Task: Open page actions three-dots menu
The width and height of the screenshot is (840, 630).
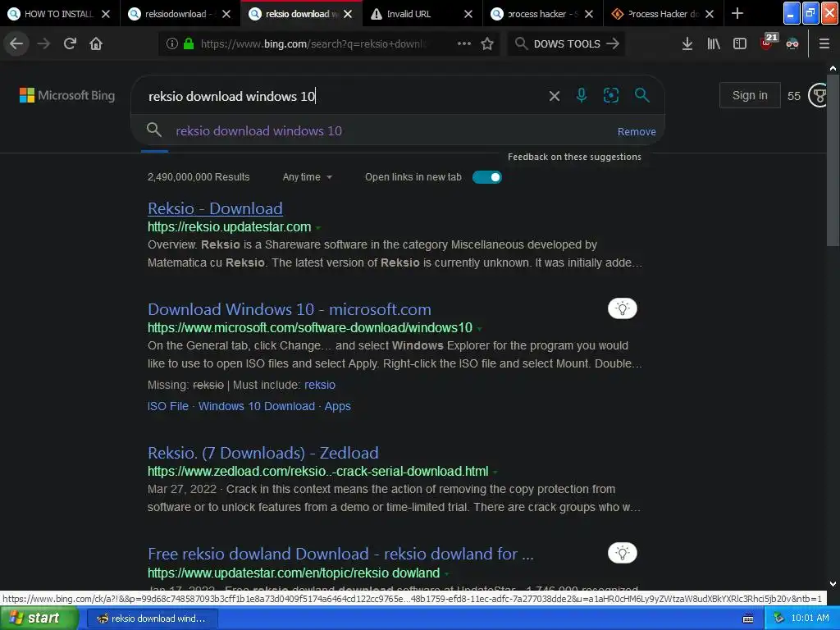Action: 464,43
